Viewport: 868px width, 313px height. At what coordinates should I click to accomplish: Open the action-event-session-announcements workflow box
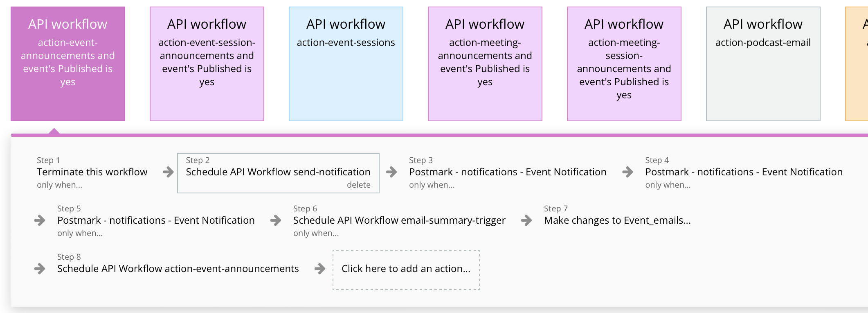207,64
